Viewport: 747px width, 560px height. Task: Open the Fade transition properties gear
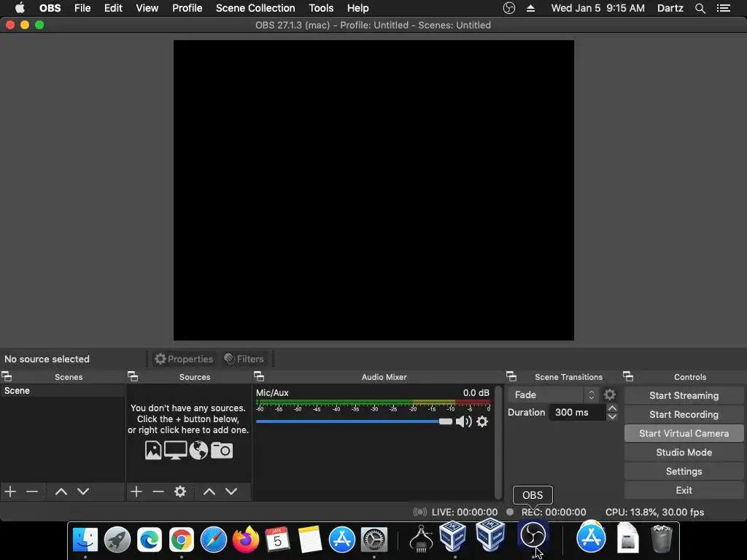[x=610, y=394]
